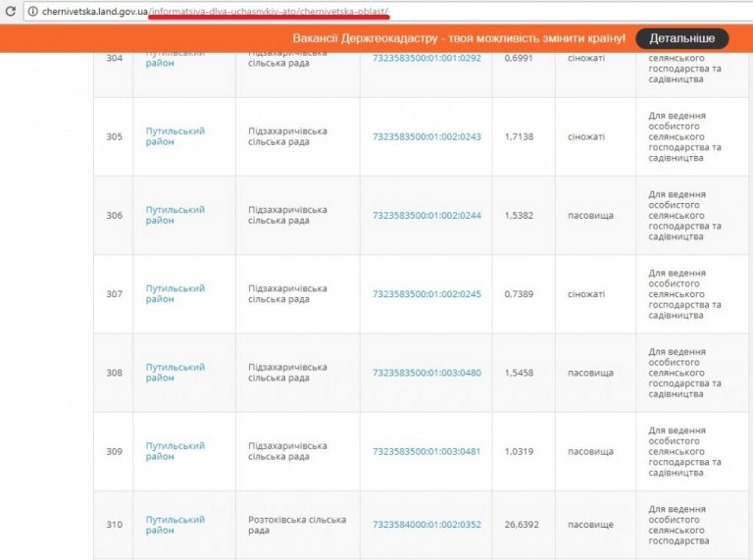Click Путильський район link in row 305
This screenshot has width=753, height=560.
175,136
